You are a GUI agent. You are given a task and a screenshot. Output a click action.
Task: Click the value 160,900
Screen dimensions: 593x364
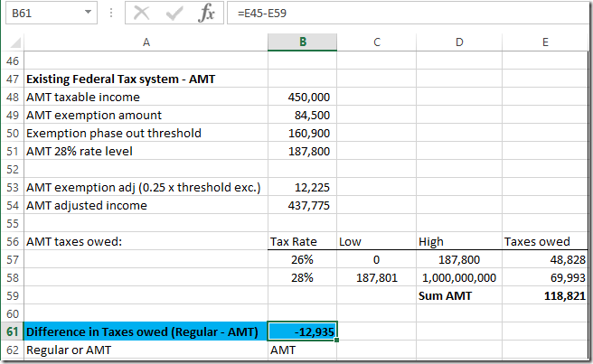(x=308, y=134)
